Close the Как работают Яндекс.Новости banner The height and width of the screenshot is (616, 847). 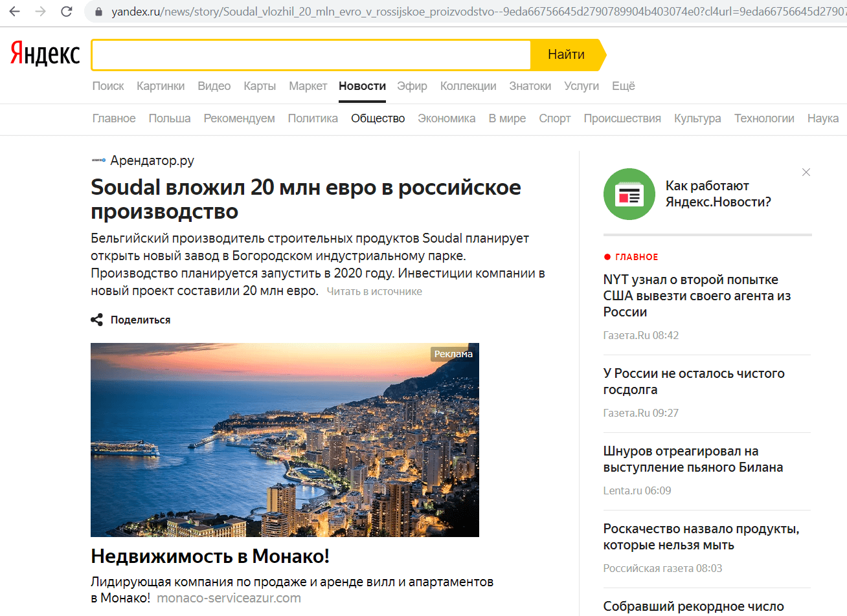click(x=806, y=172)
